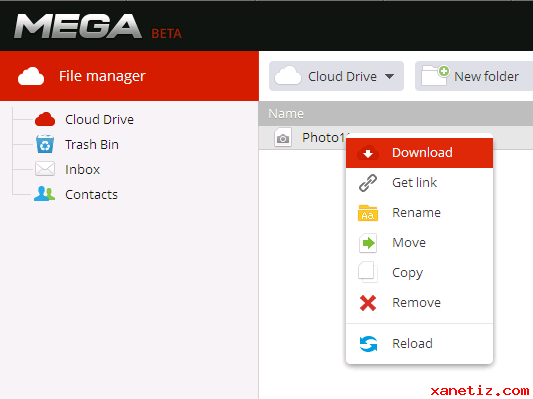Click the Trash Bin recycle icon
This screenshot has height=399, width=533.
[x=45, y=144]
